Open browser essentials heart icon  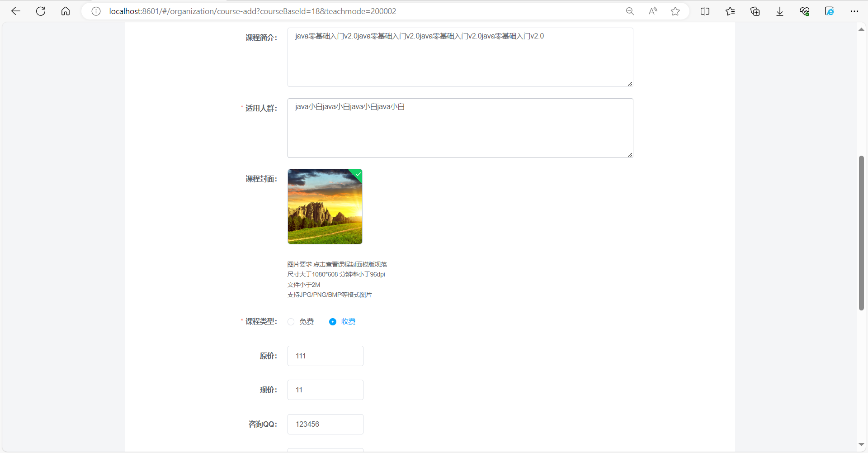click(x=805, y=11)
